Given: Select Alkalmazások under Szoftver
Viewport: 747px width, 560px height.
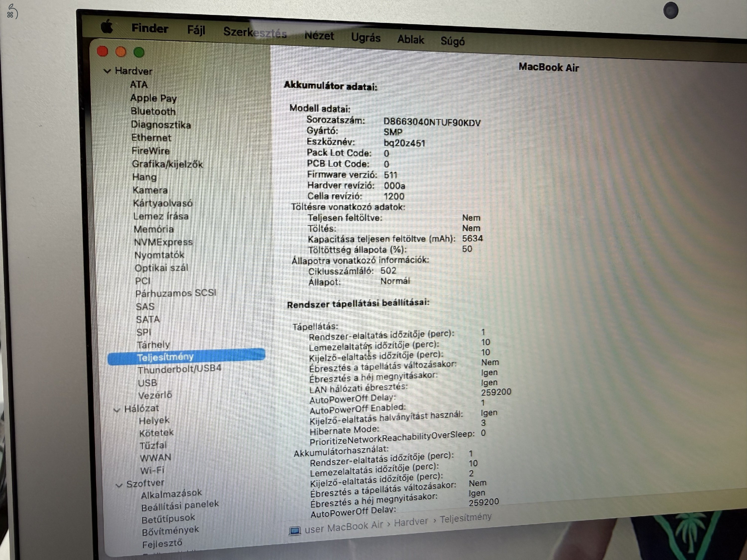Looking at the screenshot, I should click(171, 494).
